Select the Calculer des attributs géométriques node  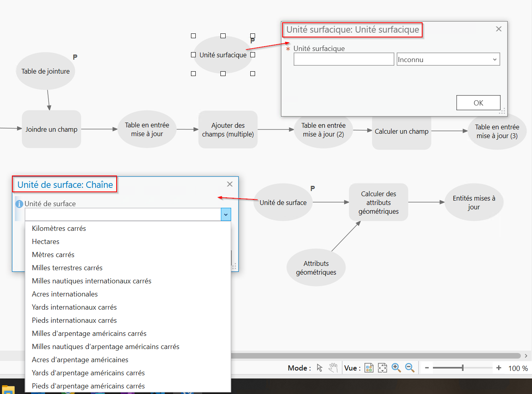point(378,202)
